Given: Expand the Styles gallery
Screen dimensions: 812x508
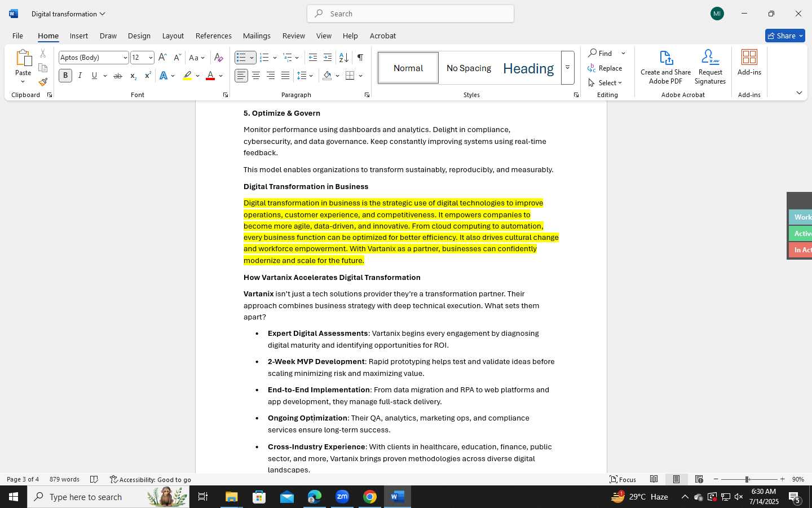Looking at the screenshot, I should [x=567, y=68].
